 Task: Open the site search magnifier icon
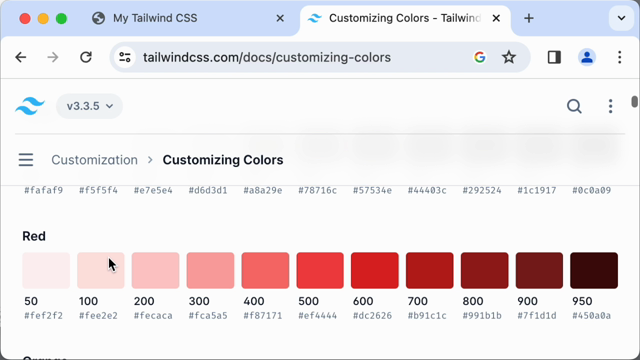click(574, 106)
